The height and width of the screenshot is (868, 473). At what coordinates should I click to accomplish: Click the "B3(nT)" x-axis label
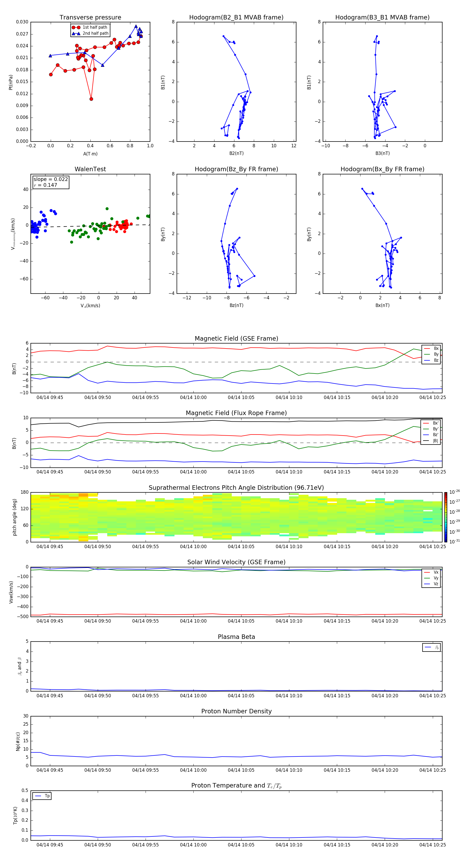tap(382, 153)
